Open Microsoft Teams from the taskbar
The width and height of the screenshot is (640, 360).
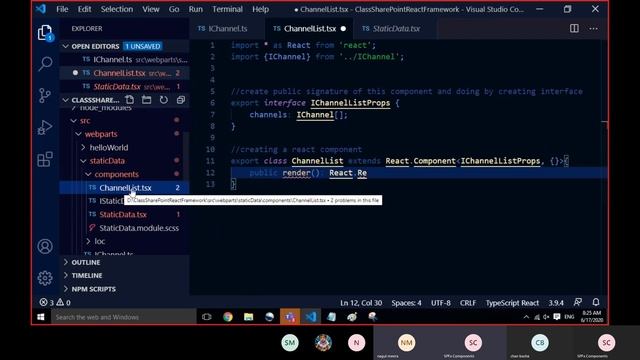coord(290,317)
